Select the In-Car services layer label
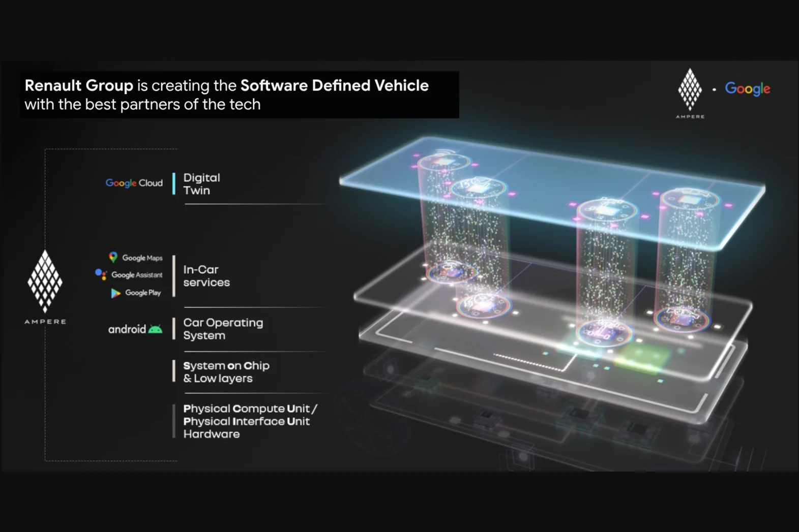 coord(206,276)
